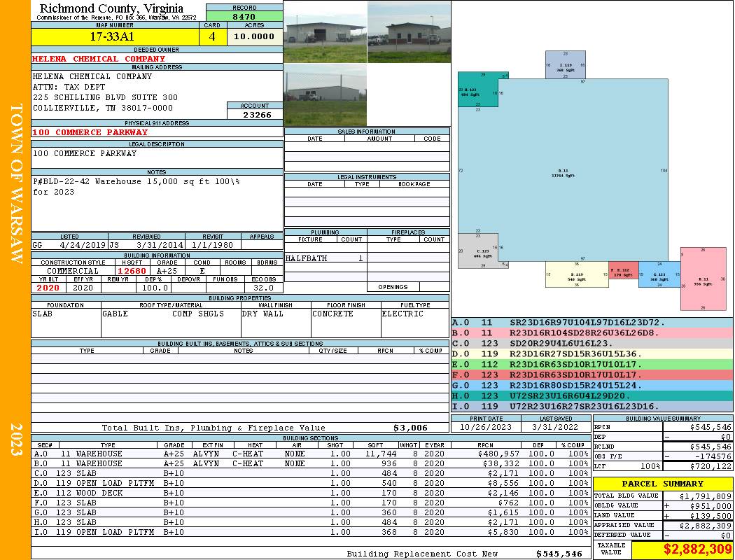Click the revisit date 1/1/1980

click(213, 244)
